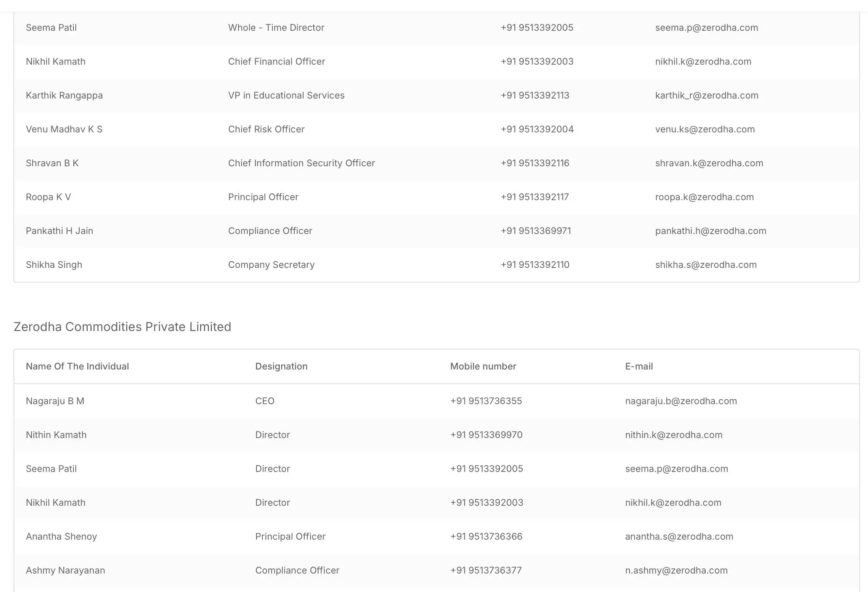Click the 'Company Secretary' designation

(271, 265)
